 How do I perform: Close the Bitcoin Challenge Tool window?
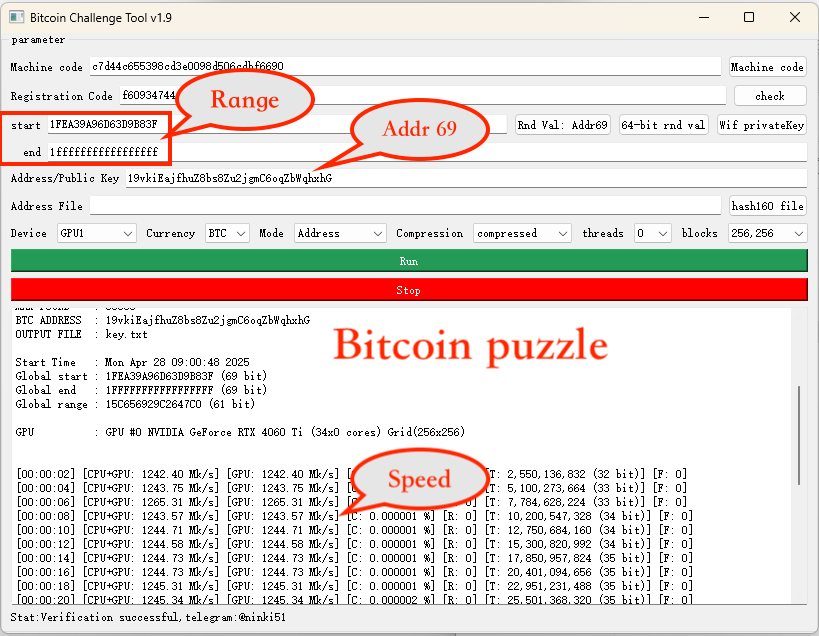click(x=795, y=17)
